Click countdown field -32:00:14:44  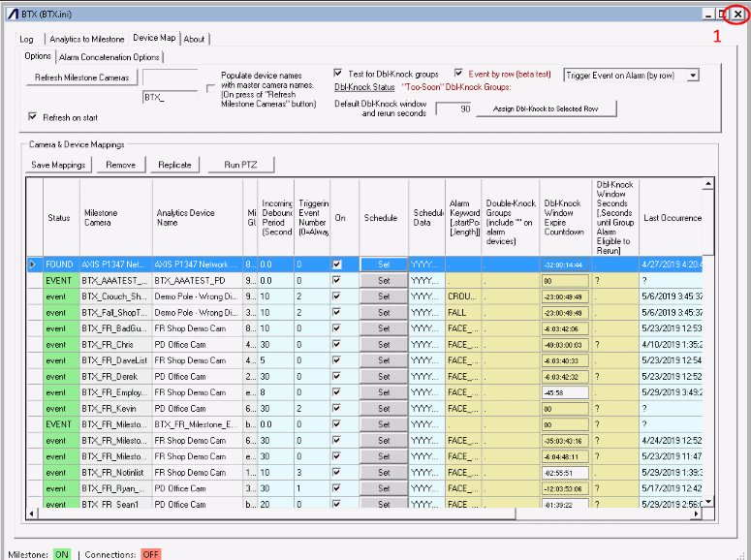(565, 264)
